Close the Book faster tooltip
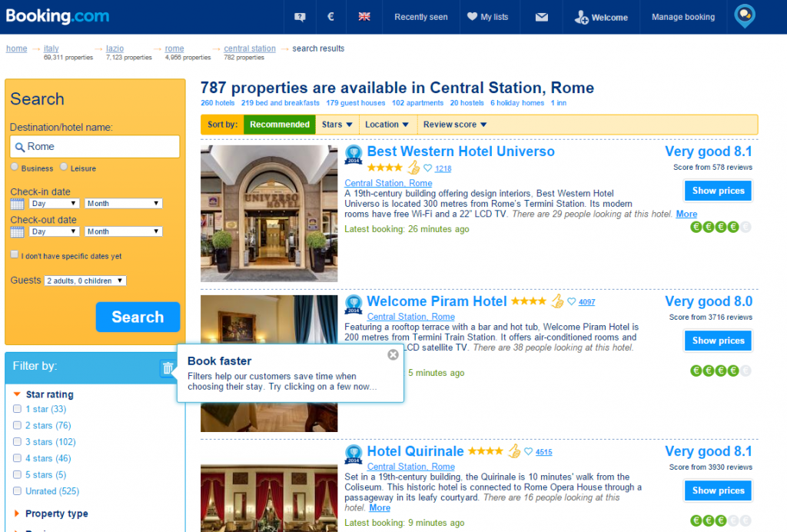Viewport: 787px width, 532px height. (x=393, y=355)
